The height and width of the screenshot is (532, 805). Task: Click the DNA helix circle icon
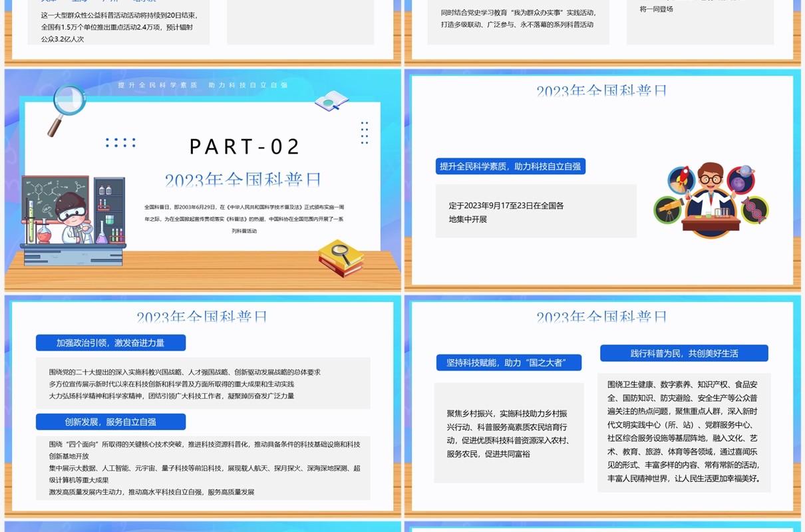(x=754, y=210)
